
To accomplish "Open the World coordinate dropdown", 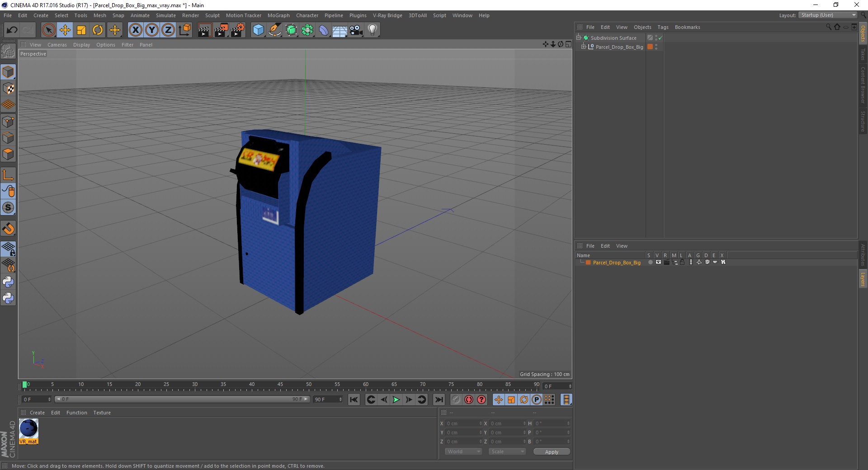I will point(463,451).
